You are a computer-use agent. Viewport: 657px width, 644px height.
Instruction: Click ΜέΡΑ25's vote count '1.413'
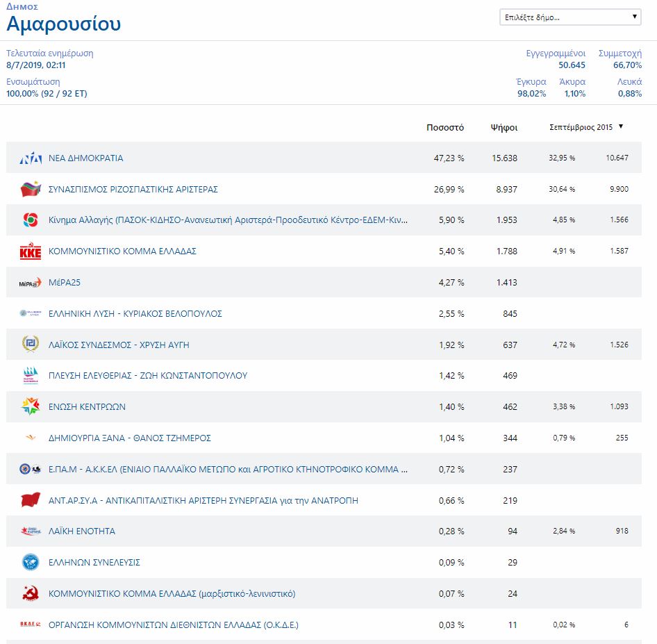[x=506, y=283]
